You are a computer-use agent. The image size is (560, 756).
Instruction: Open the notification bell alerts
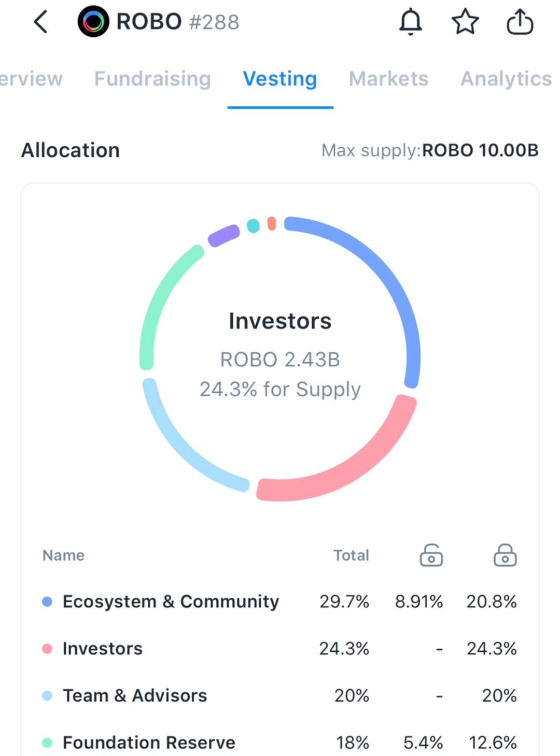click(410, 22)
